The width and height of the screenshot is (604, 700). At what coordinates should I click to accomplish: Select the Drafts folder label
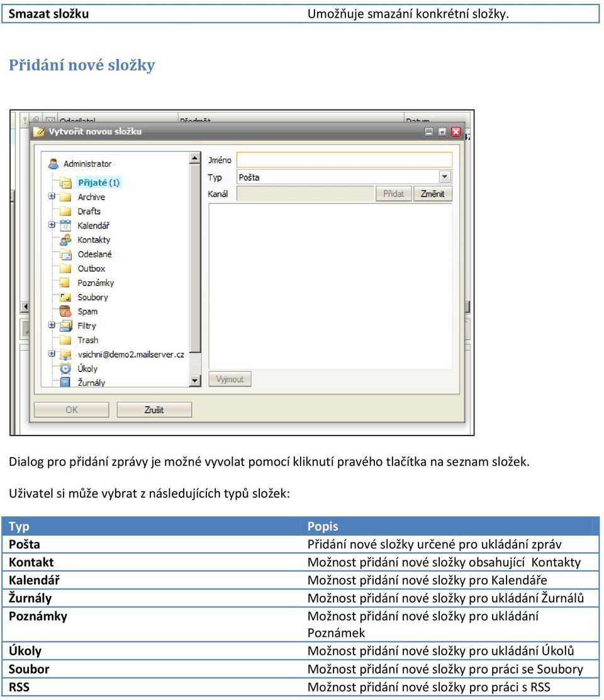coord(89,211)
